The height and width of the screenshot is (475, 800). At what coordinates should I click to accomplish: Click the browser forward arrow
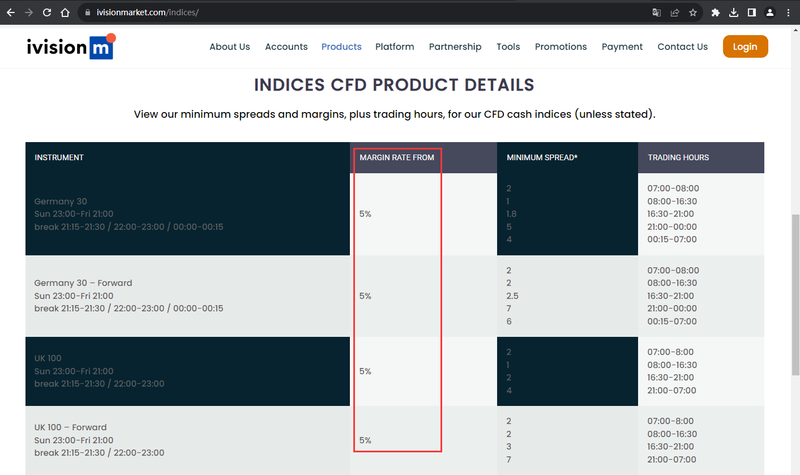click(x=29, y=13)
